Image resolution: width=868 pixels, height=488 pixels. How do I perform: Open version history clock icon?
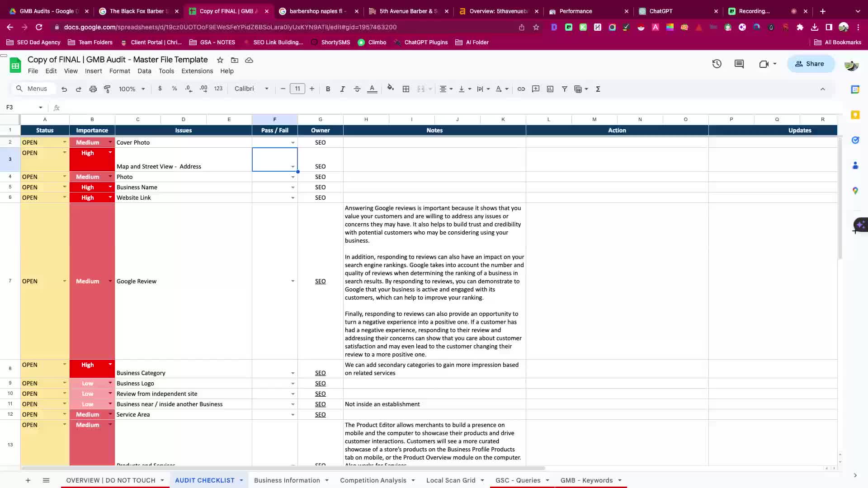click(x=717, y=64)
